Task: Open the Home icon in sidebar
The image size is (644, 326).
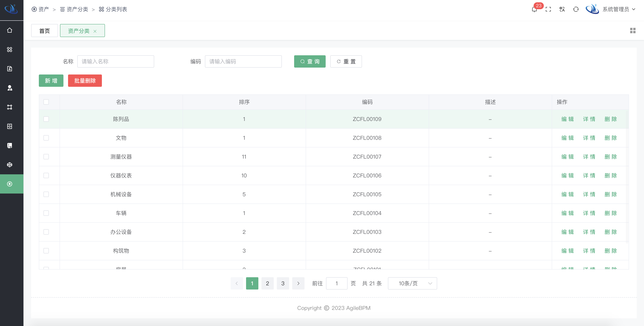Action: (x=9, y=30)
